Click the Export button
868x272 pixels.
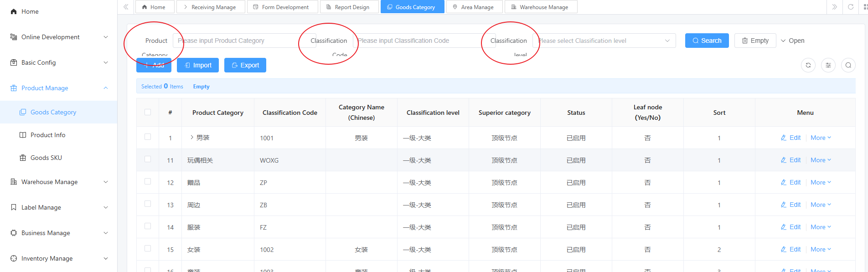[x=245, y=65]
